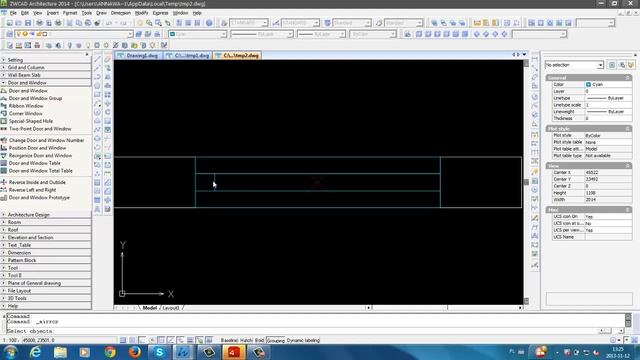The image size is (640, 360).
Task: Click Door and Window Group command
Action: 36,98
